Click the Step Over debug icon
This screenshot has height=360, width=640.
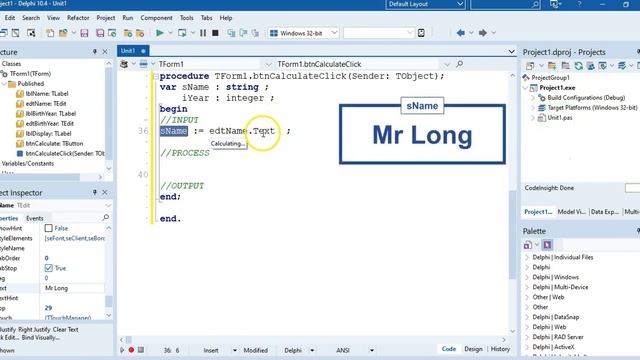[x=243, y=33]
